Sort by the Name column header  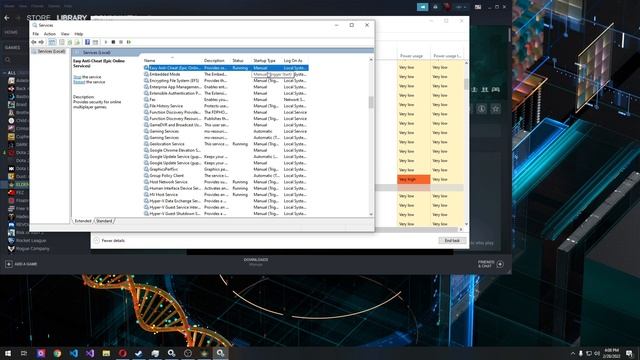(172, 60)
